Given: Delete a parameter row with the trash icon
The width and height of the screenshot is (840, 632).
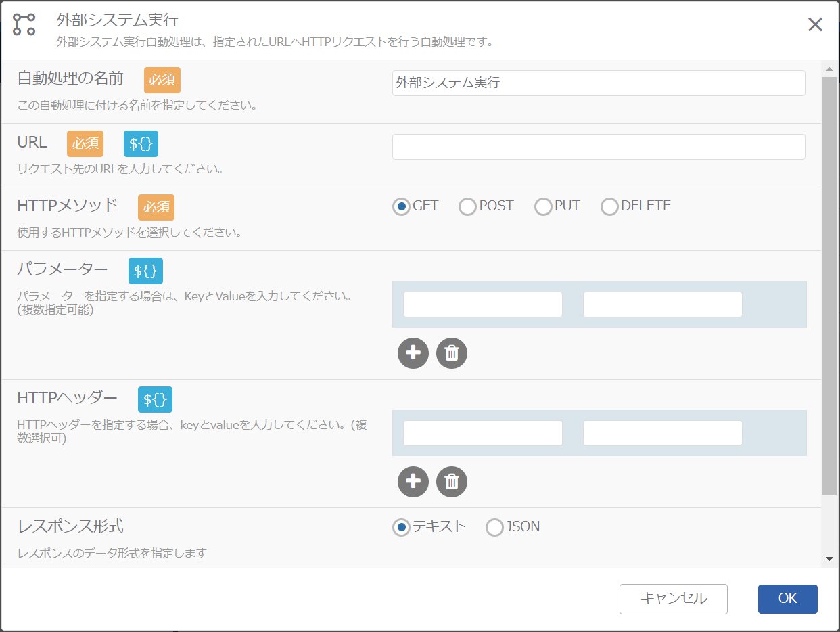Looking at the screenshot, I should click(x=452, y=353).
